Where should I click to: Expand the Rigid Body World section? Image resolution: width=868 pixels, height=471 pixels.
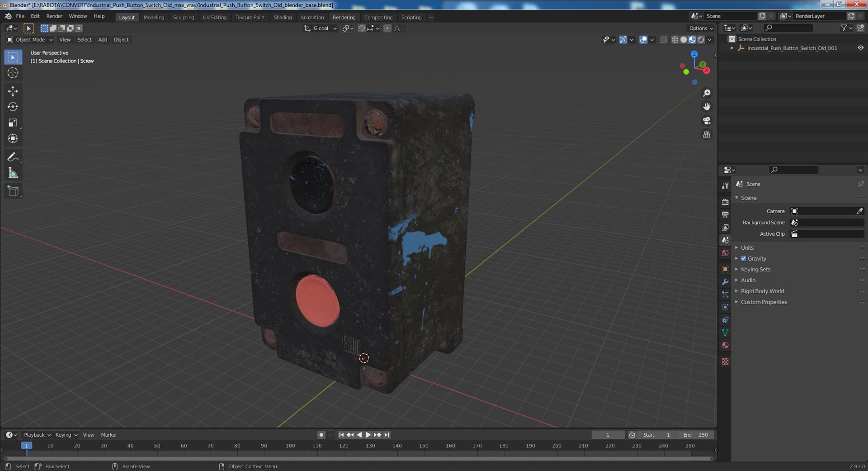762,291
